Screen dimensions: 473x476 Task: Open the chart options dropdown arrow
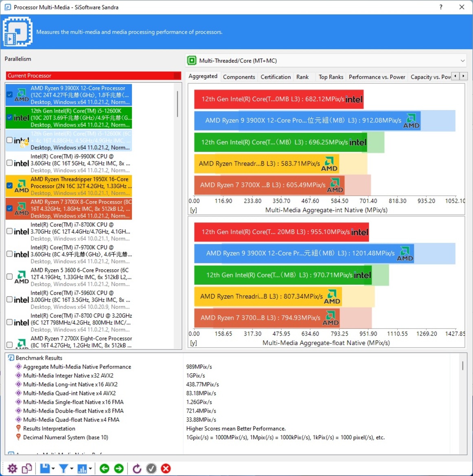(x=90, y=469)
